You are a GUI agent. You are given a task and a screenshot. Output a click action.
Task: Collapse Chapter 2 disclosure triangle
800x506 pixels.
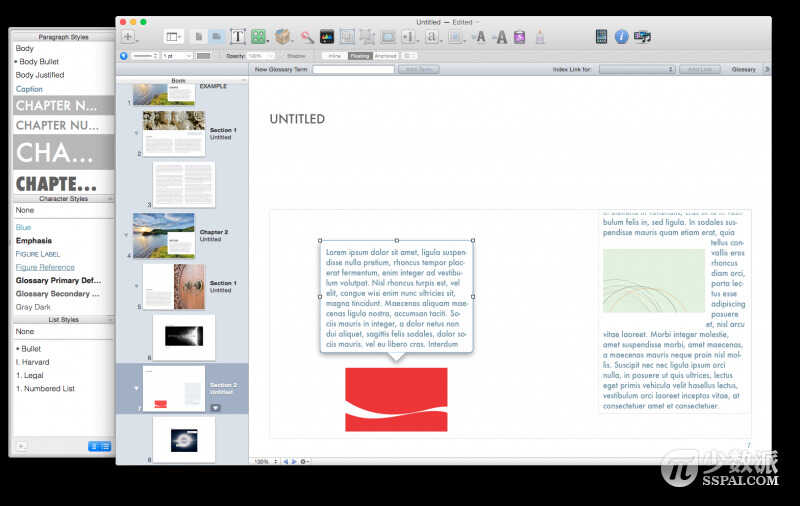[126, 235]
